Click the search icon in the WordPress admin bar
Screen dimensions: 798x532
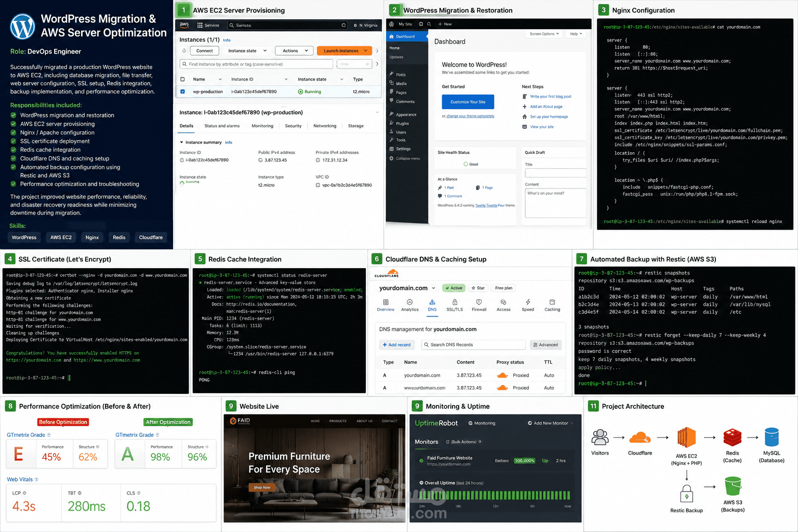[429, 24]
